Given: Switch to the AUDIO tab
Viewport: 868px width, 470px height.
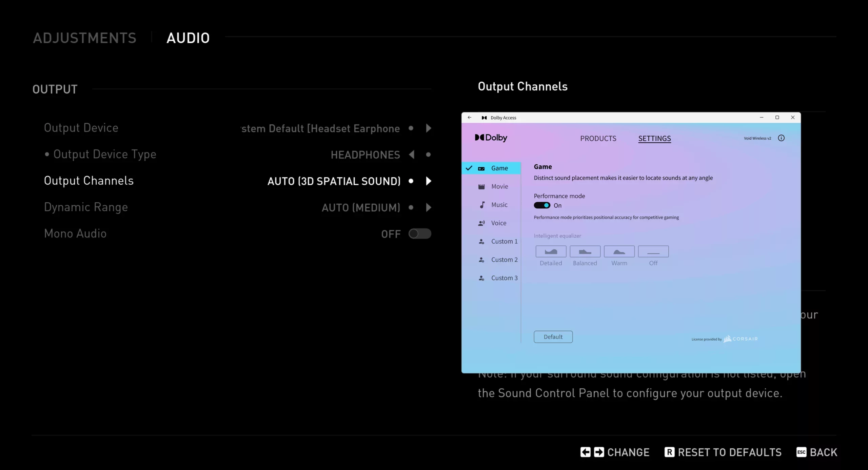Looking at the screenshot, I should point(188,38).
